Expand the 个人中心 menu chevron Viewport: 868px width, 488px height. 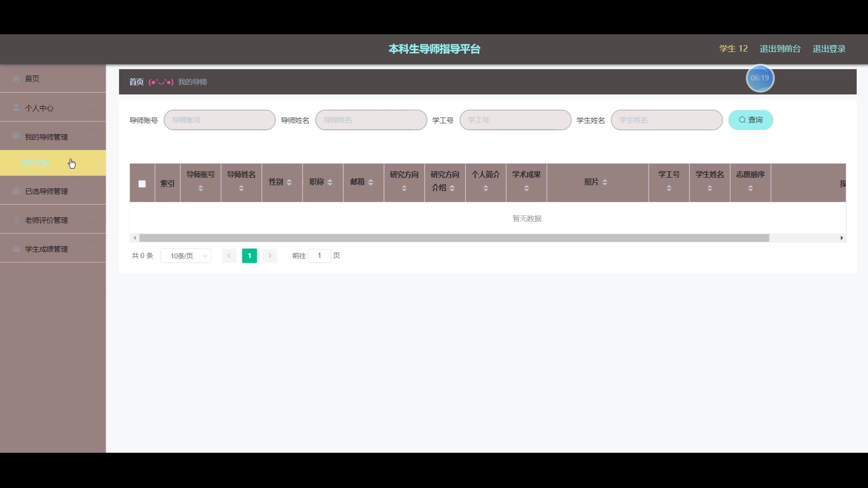[x=93, y=107]
